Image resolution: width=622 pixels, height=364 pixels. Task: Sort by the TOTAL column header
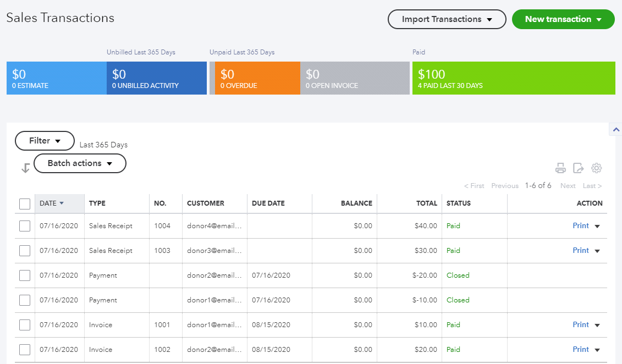click(426, 203)
